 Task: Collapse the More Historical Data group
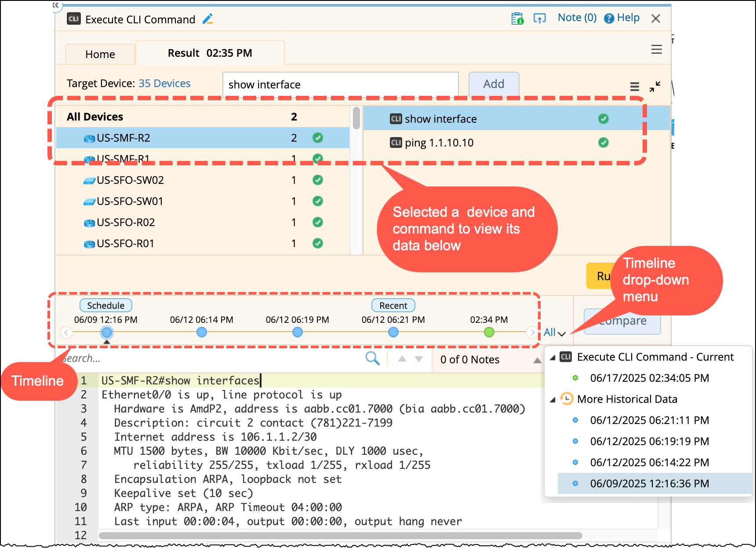[552, 400]
